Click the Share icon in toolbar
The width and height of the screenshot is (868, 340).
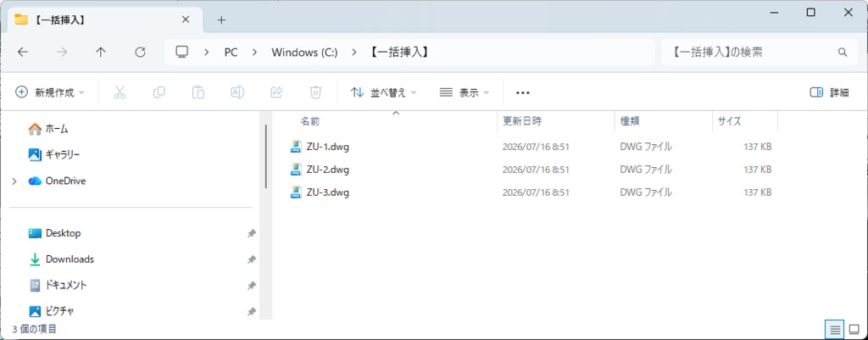[x=277, y=92]
